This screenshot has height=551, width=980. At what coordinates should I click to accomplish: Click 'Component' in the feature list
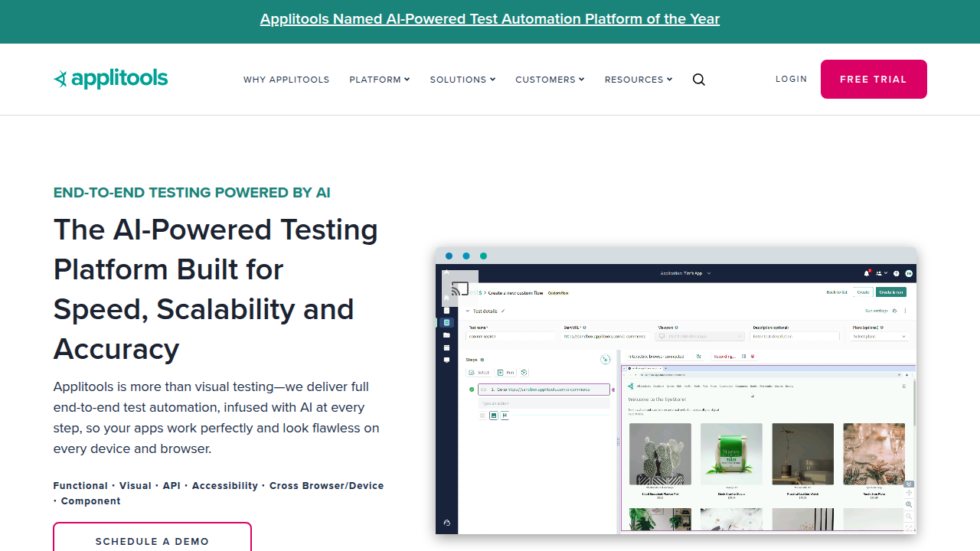tap(91, 501)
